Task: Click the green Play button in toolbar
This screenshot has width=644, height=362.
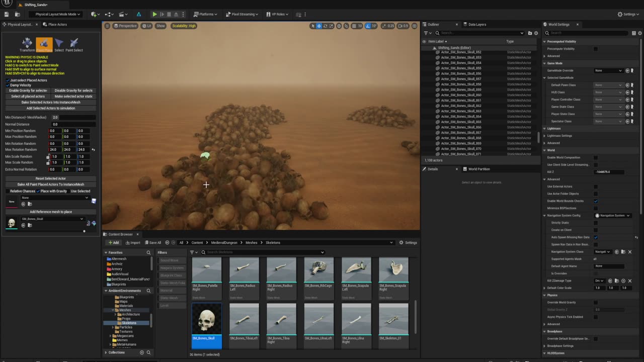Action: coord(154,14)
